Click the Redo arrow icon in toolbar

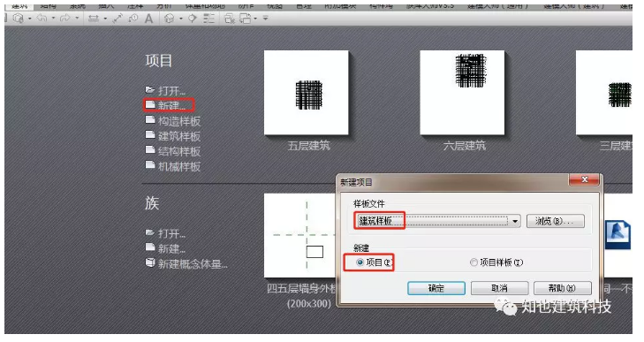point(65,18)
